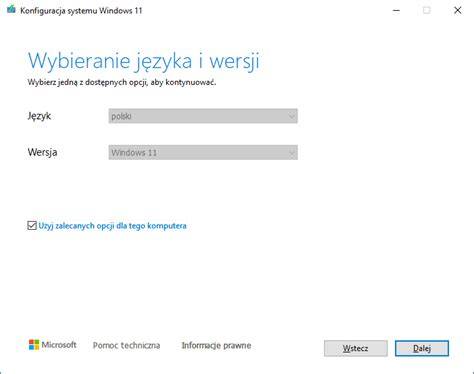This screenshot has height=374, width=474.
Task: Click the Windows 11 setup title bar icon
Action: [x=11, y=9]
